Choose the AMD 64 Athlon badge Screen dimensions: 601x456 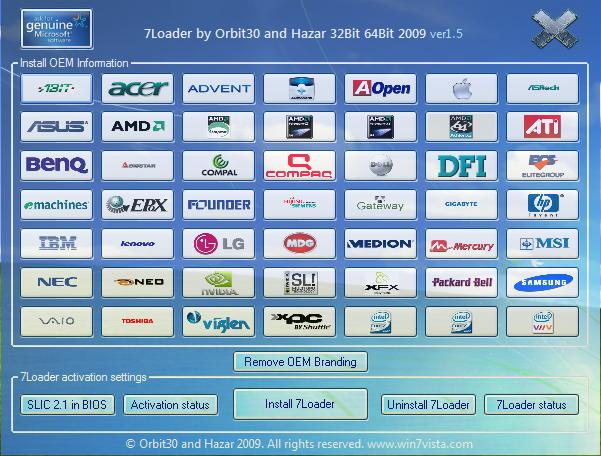tap(461, 126)
